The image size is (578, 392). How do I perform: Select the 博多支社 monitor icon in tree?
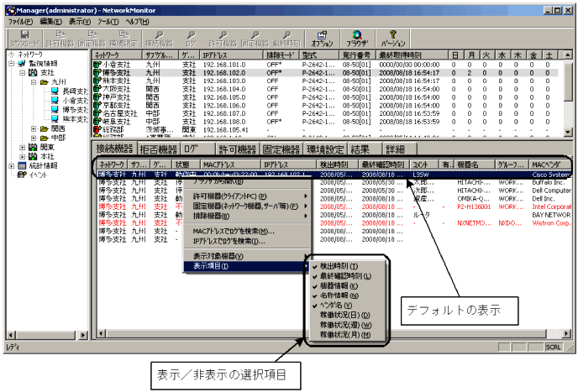pyautogui.click(x=55, y=109)
